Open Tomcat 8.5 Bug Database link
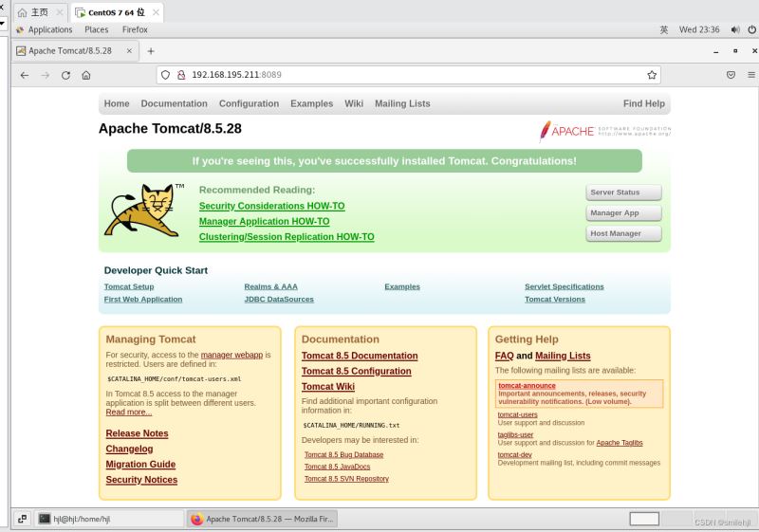This screenshot has height=532, width=759. 343,455
